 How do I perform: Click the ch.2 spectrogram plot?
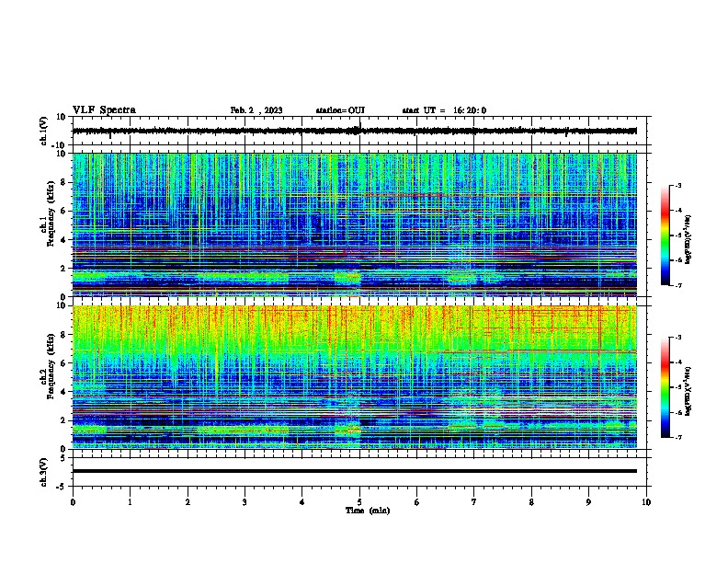click(x=355, y=377)
